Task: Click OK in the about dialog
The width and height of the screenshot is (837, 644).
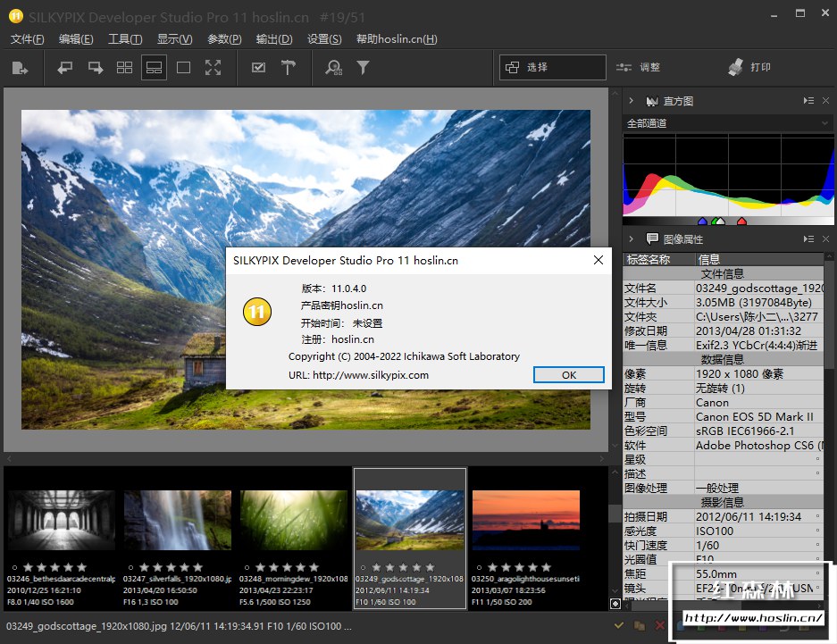Action: [x=568, y=375]
